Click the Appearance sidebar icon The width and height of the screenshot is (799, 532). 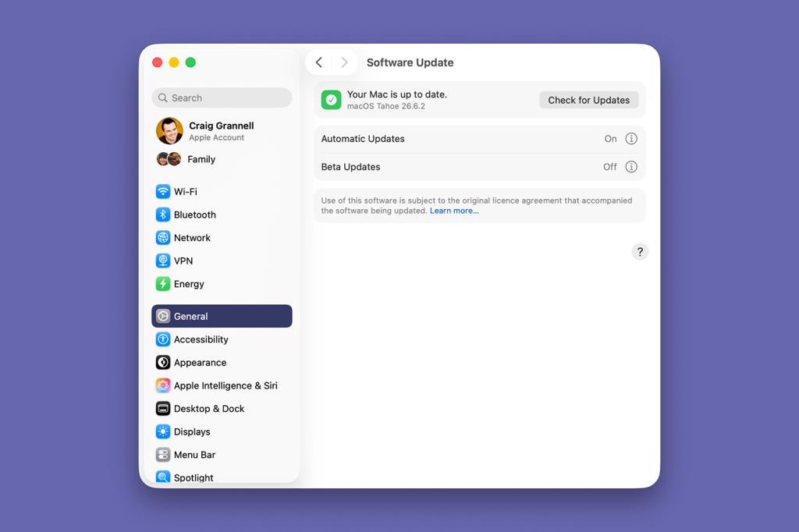tap(162, 362)
